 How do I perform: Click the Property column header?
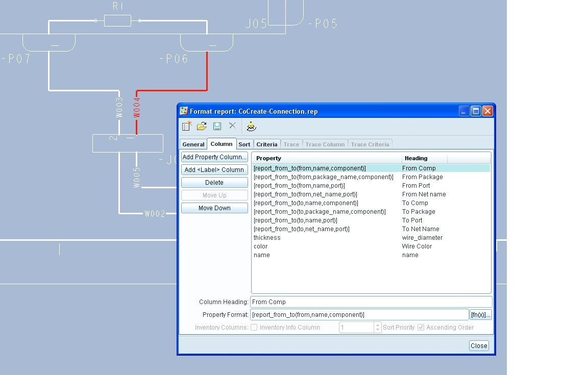coord(327,158)
